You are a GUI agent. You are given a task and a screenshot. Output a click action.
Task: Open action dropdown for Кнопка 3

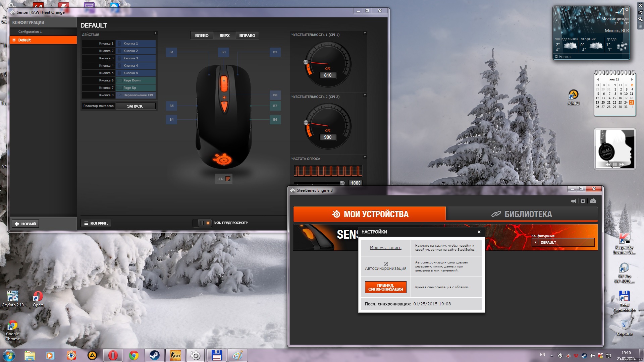tap(136, 58)
